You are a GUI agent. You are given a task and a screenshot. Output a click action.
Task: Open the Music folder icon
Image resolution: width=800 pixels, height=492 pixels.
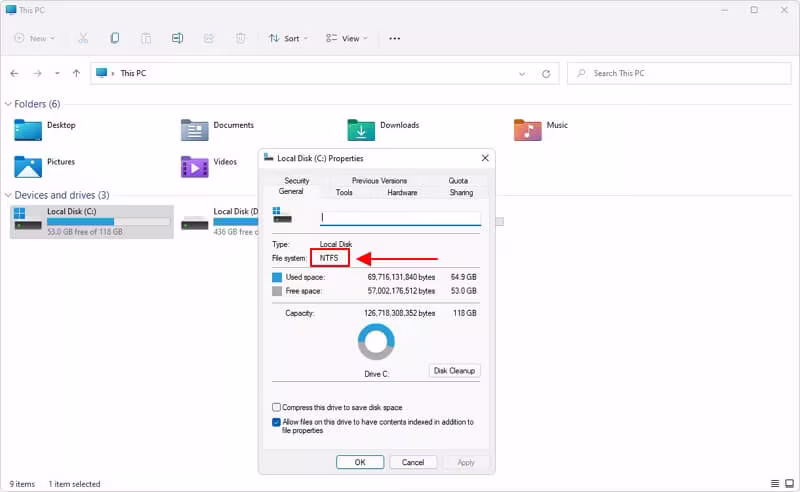coord(528,130)
